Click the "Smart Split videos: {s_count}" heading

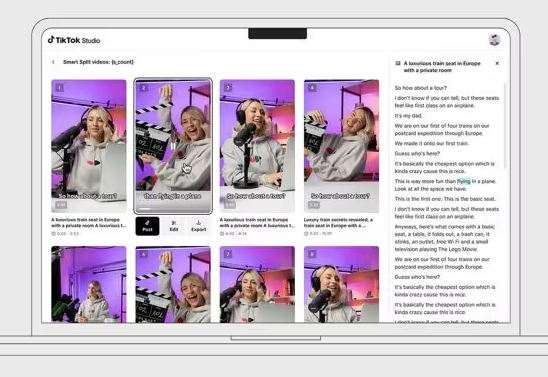[x=98, y=62]
